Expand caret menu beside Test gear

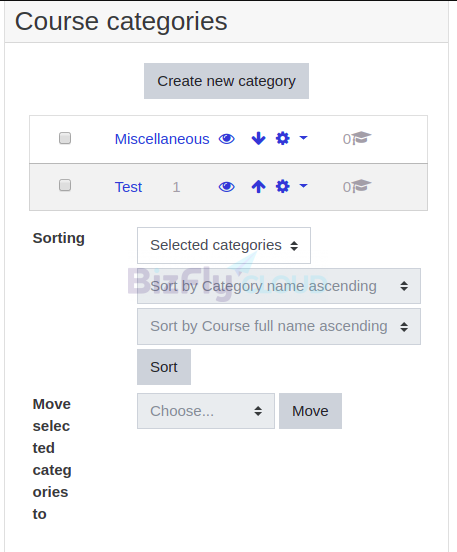tap(303, 186)
